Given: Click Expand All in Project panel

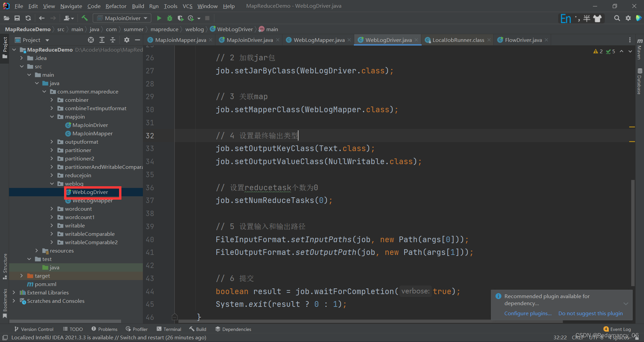Looking at the screenshot, I should pyautogui.click(x=102, y=40).
